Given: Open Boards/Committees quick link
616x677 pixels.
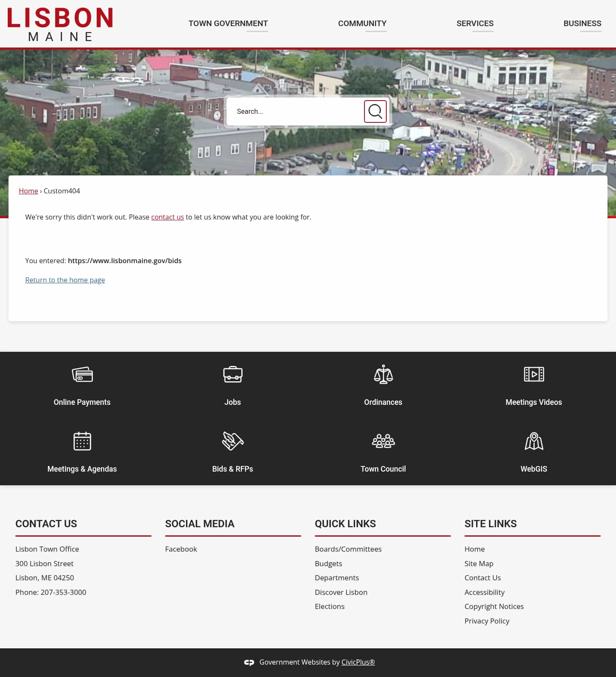Looking at the screenshot, I should [x=348, y=549].
